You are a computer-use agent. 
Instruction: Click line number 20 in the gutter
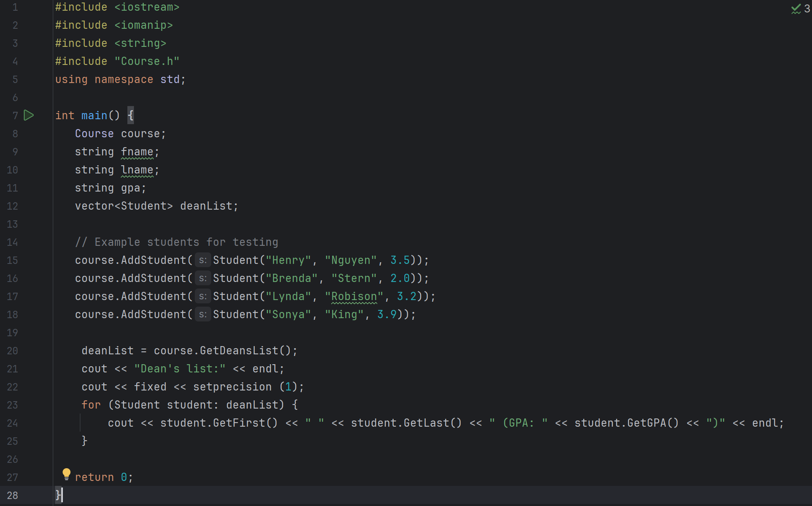12,351
